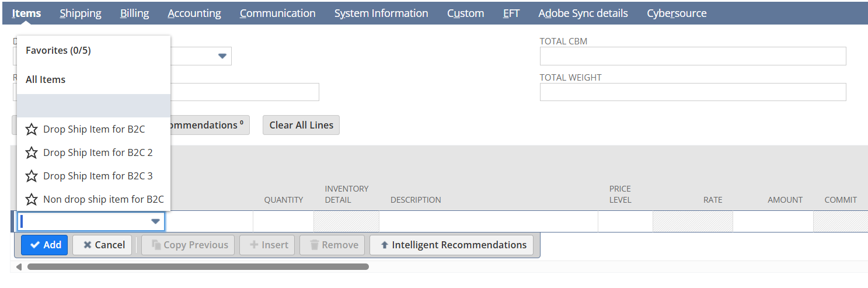Screen dimensions: 868x288
Task: Go to Adobe Sync details tab
Action: tap(583, 13)
